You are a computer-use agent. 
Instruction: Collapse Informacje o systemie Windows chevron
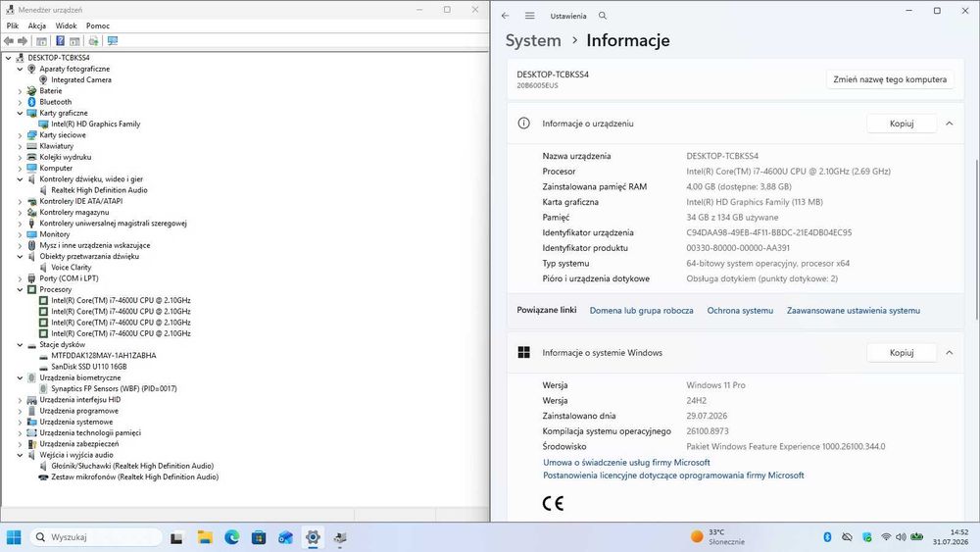pyautogui.click(x=950, y=353)
